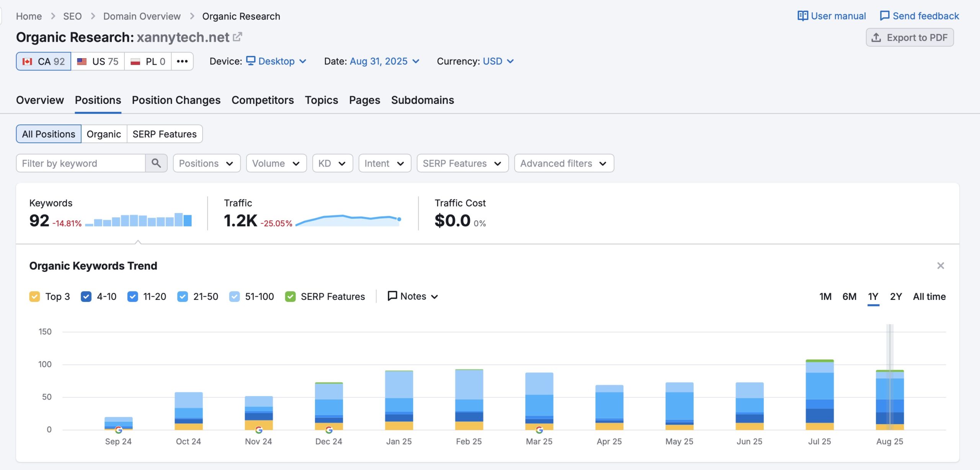Click the Filter by keyword input field

(81, 163)
